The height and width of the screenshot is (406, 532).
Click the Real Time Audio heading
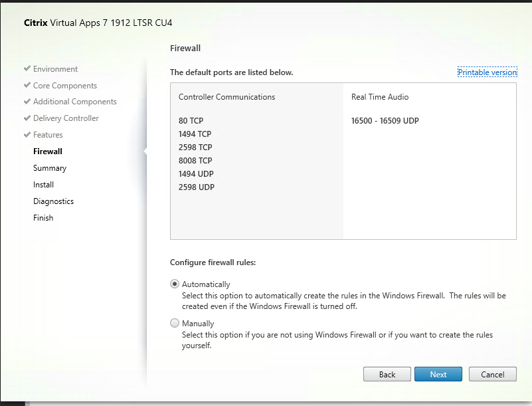[x=380, y=97]
